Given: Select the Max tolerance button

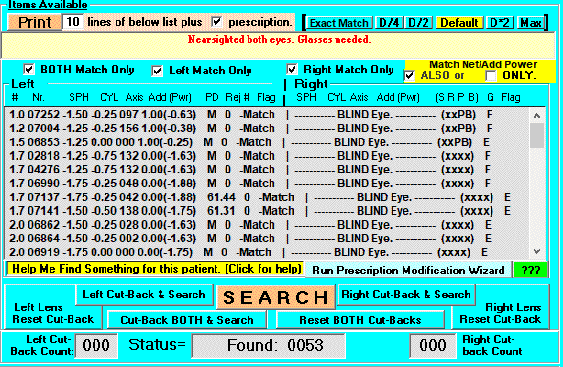Looking at the screenshot, I should tap(531, 23).
